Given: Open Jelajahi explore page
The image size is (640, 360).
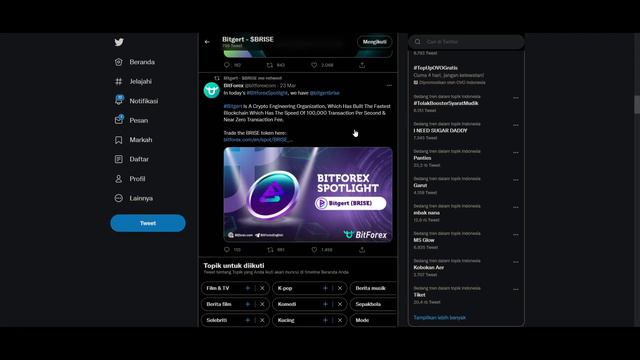Looking at the screenshot, I should pos(133,82).
